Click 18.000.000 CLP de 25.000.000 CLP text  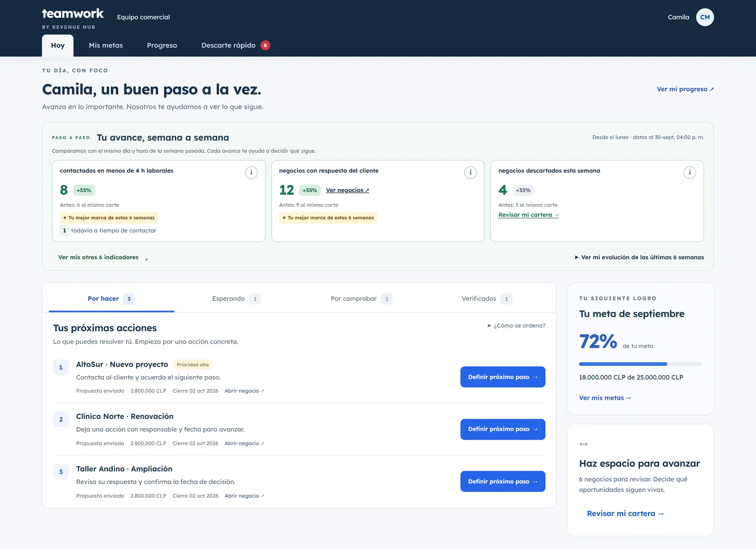tap(631, 377)
